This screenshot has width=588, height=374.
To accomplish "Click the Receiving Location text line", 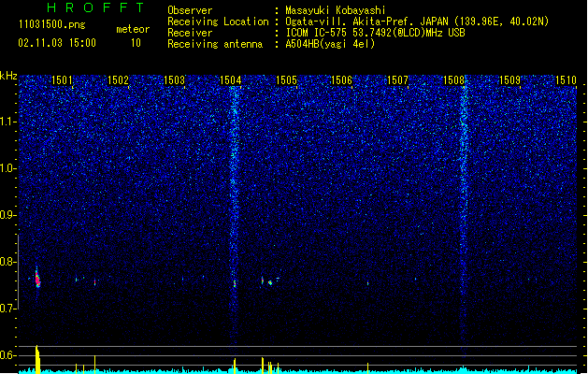I will pyautogui.click(x=358, y=22).
